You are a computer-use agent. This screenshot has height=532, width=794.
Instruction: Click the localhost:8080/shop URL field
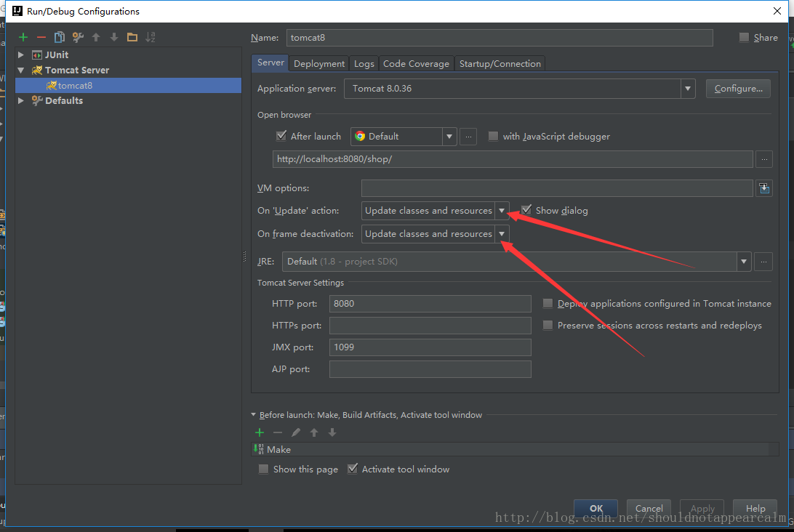click(x=513, y=159)
